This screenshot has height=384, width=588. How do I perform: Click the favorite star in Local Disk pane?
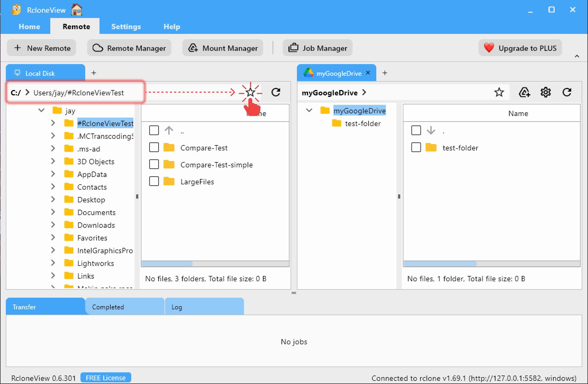click(x=250, y=93)
